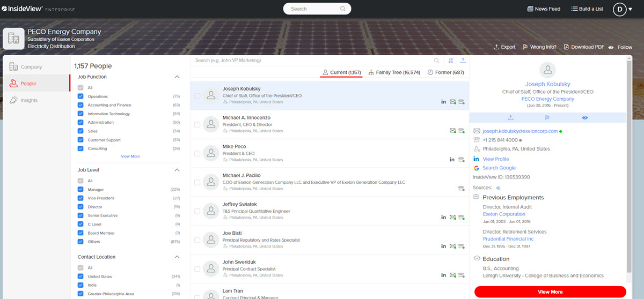Open the Exelon Corporation previous employer link
This screenshot has height=299, width=644.
[x=504, y=214]
